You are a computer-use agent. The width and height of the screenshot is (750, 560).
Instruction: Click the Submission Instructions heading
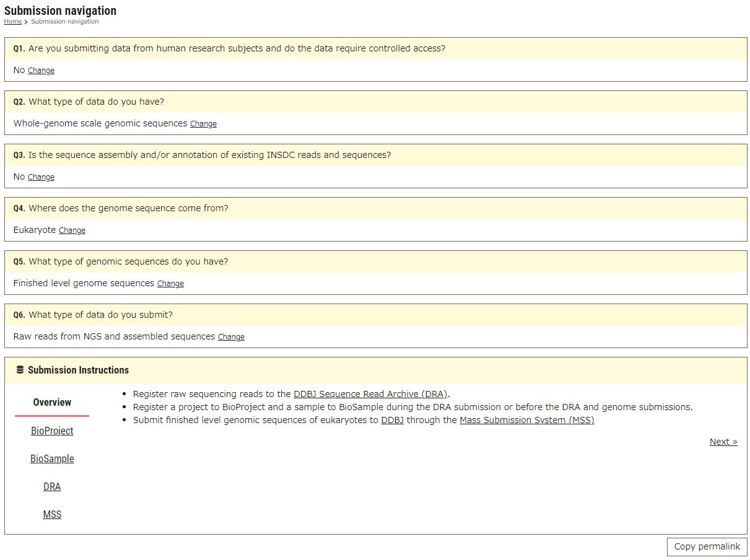click(x=78, y=370)
